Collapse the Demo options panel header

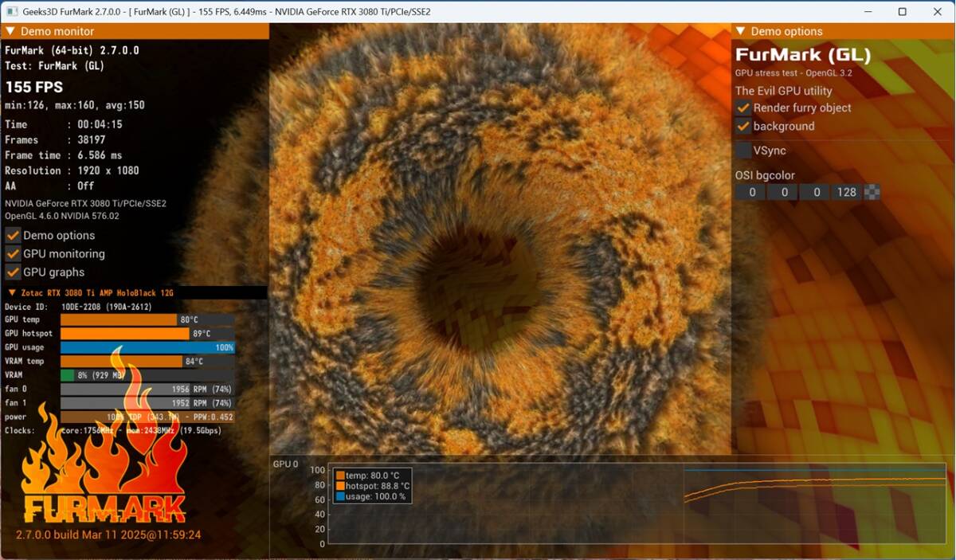[843, 31]
